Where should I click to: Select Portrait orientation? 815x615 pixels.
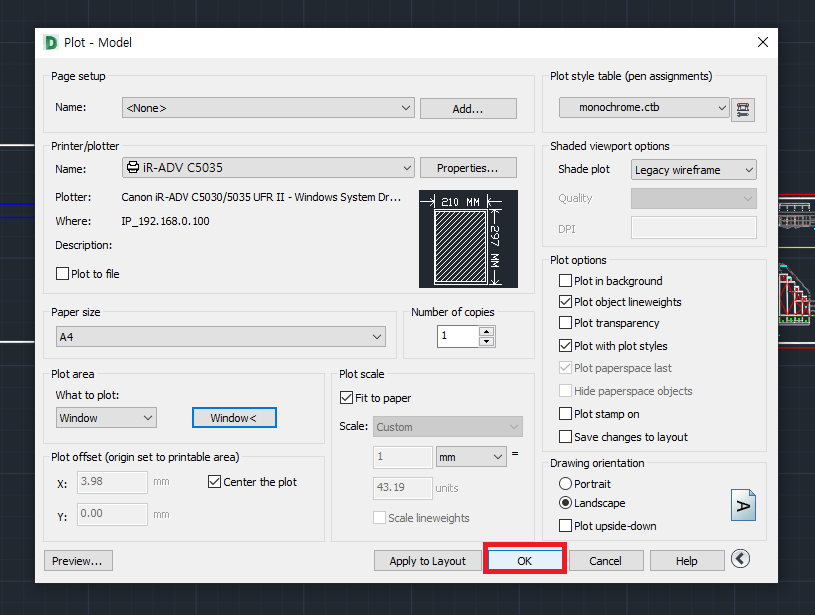click(x=565, y=483)
